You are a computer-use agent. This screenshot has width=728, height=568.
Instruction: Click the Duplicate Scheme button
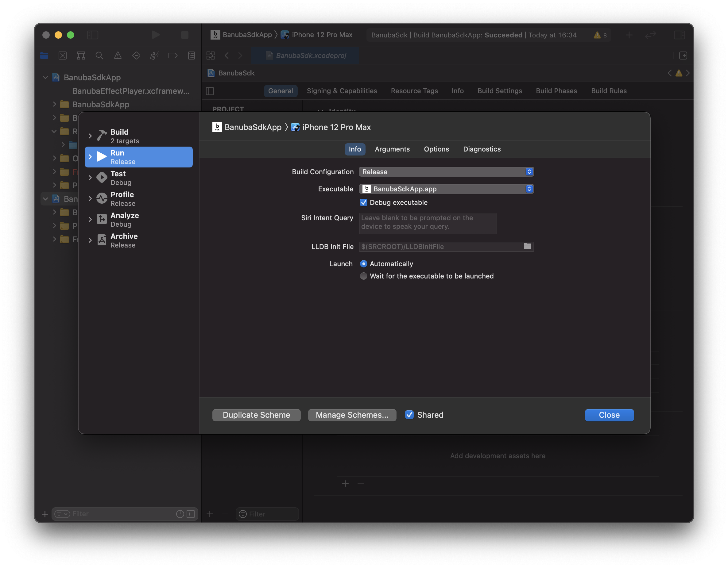(x=256, y=415)
